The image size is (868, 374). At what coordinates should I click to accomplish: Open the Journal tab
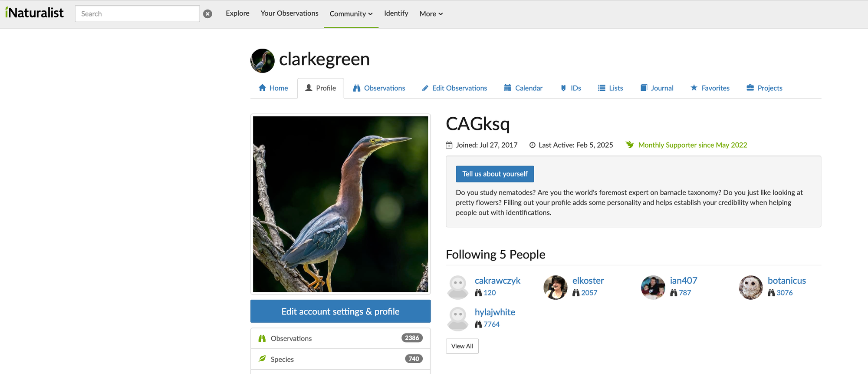[x=657, y=88]
